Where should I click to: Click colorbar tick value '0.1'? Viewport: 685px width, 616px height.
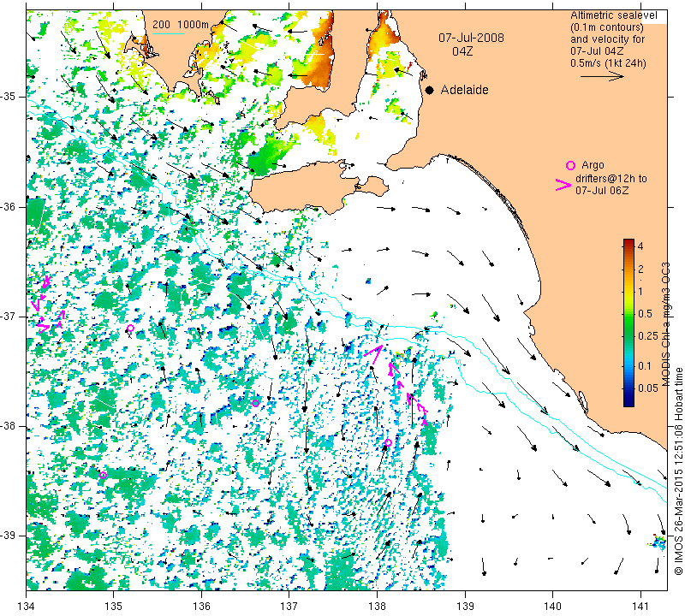(645, 366)
